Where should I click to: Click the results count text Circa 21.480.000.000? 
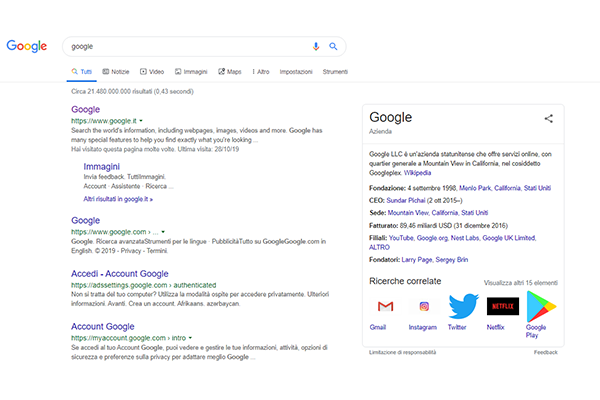(x=132, y=91)
